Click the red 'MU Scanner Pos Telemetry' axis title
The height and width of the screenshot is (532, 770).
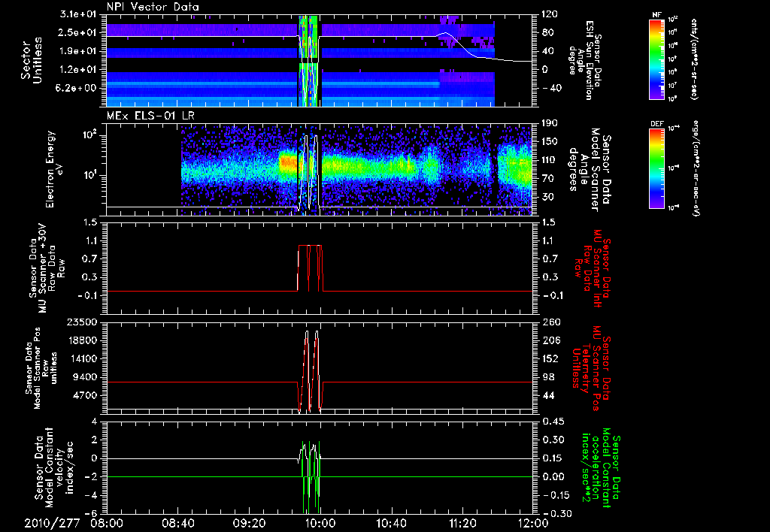pos(592,368)
